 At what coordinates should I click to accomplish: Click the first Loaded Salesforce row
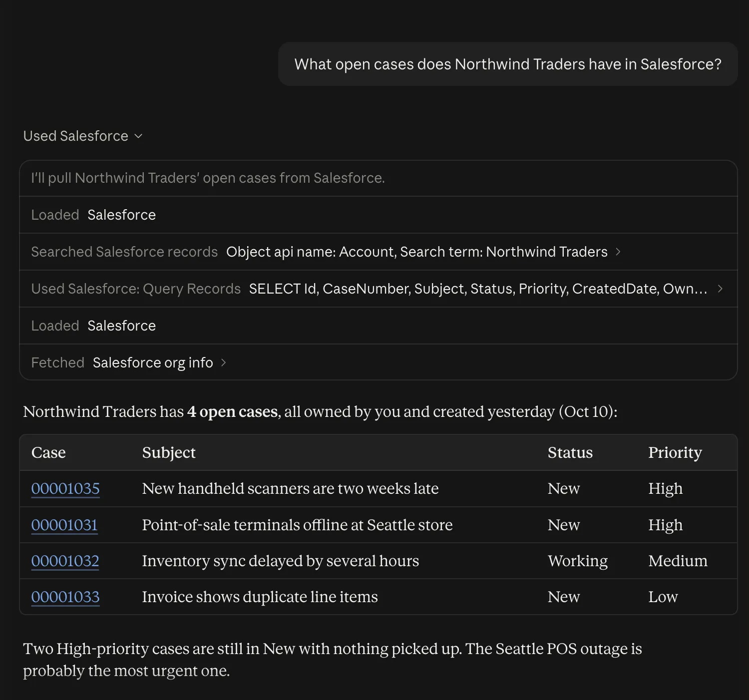(x=378, y=215)
